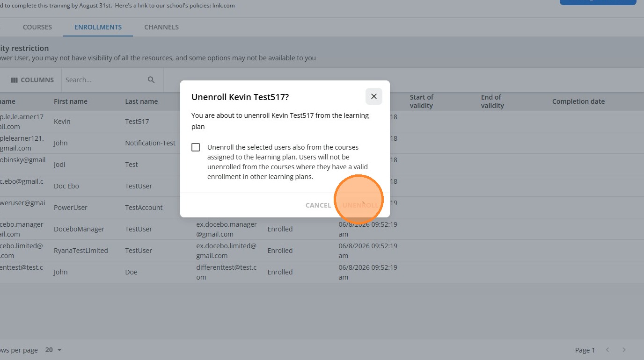This screenshot has height=360, width=644.
Task: Go to the previous page arrow
Action: point(607,350)
